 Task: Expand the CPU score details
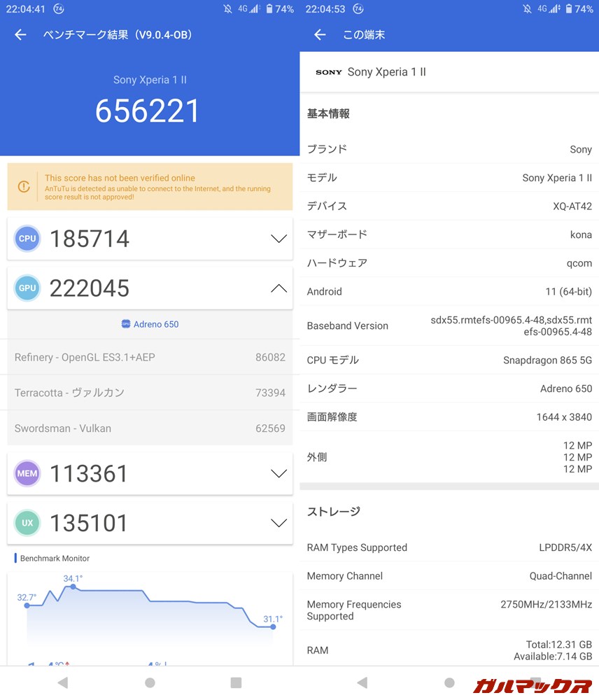pos(279,238)
